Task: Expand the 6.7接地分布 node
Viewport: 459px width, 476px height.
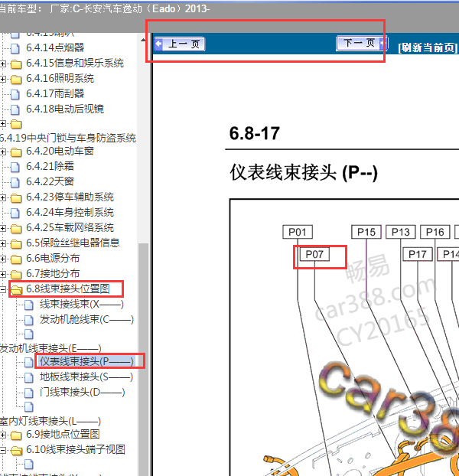Action: click(3, 274)
